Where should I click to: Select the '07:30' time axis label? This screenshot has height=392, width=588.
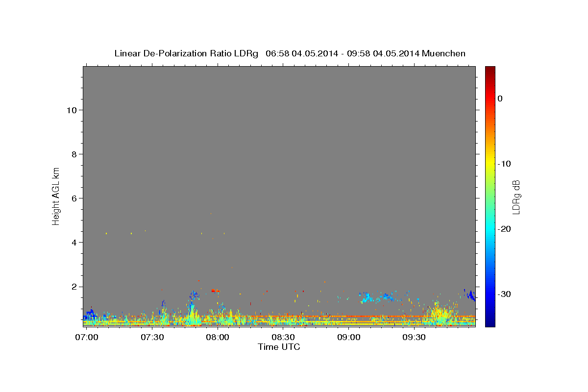(x=152, y=338)
